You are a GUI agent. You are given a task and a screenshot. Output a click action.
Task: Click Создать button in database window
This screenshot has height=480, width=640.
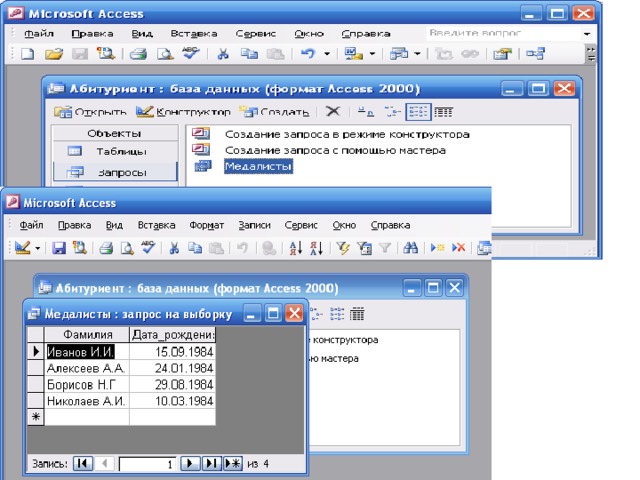coord(274,111)
